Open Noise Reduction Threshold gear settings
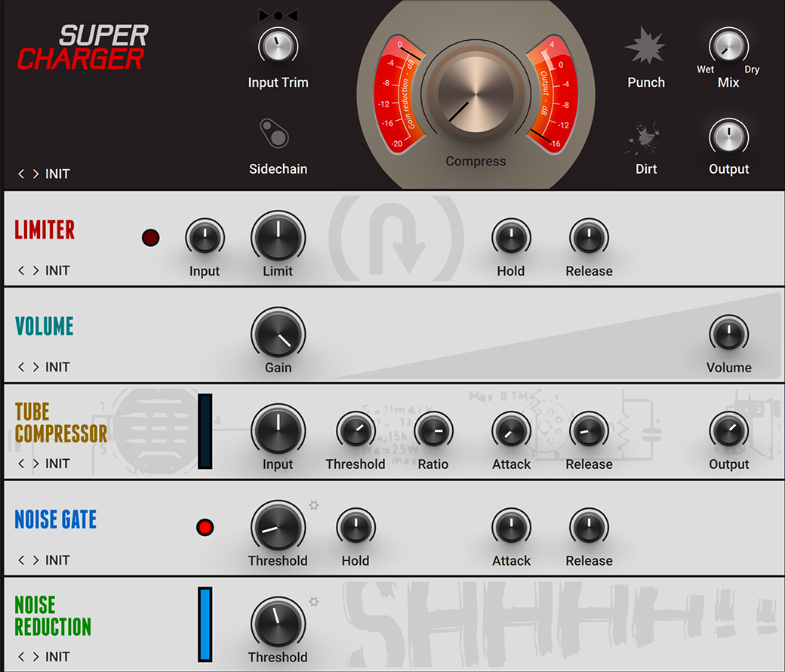Image resolution: width=785 pixels, height=672 pixels. (314, 602)
